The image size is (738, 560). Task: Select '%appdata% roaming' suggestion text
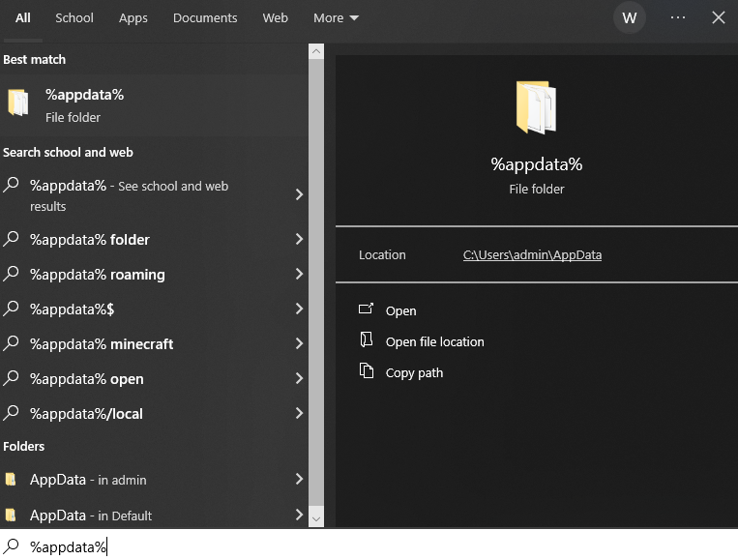coord(98,275)
